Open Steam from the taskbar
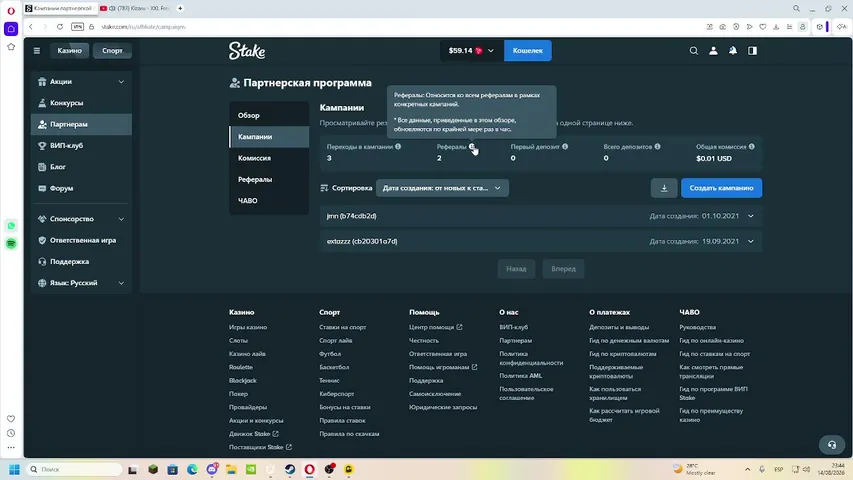The width and height of the screenshot is (853, 480). click(290, 469)
